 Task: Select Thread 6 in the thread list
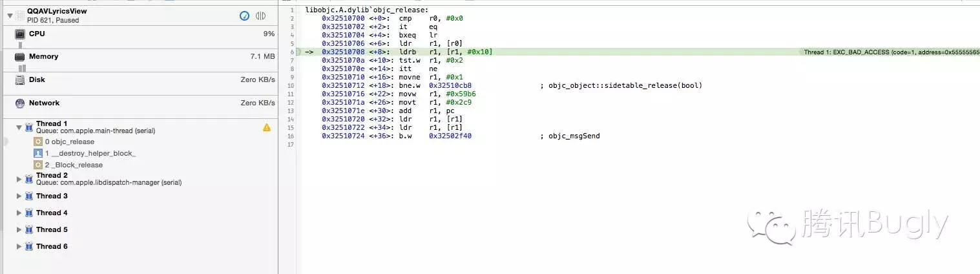[52, 247]
